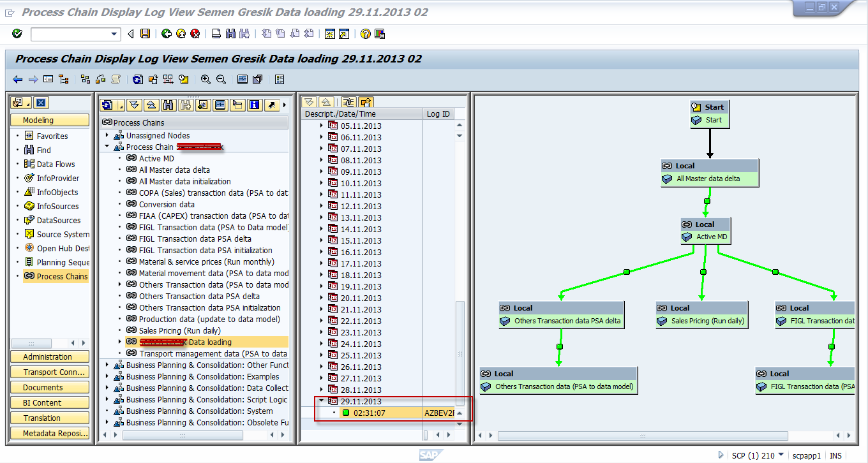Click the Administration button
This screenshot has height=463, width=868.
[50, 356]
